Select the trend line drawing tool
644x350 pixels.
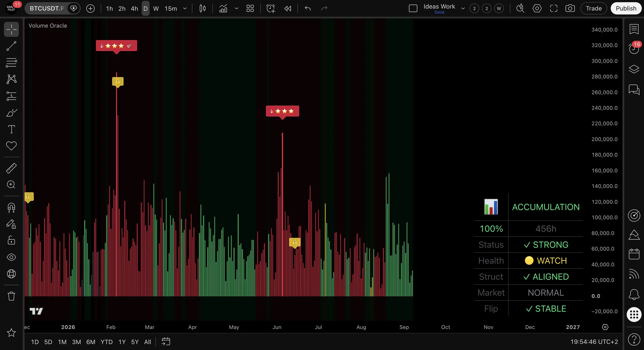pyautogui.click(x=11, y=46)
